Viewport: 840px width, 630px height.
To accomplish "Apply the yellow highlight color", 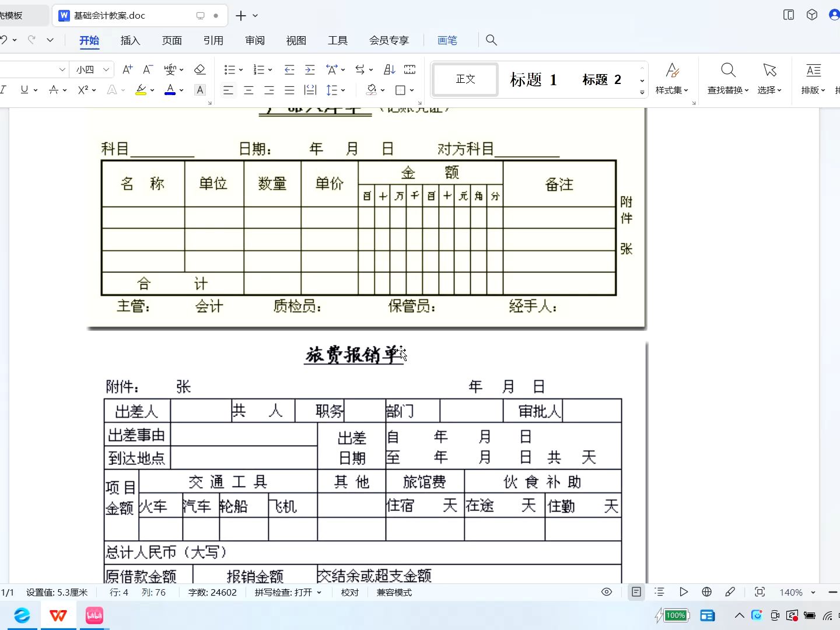I will [x=141, y=90].
